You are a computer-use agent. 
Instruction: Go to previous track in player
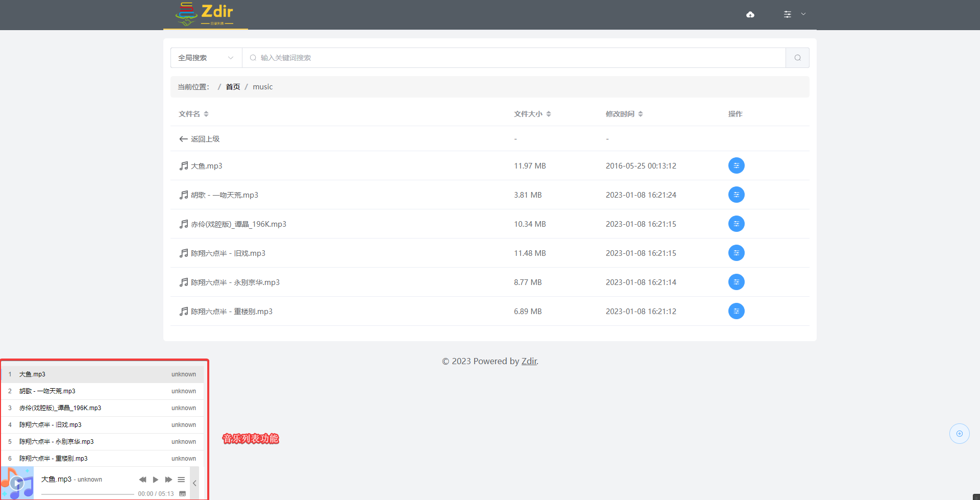(x=142, y=480)
